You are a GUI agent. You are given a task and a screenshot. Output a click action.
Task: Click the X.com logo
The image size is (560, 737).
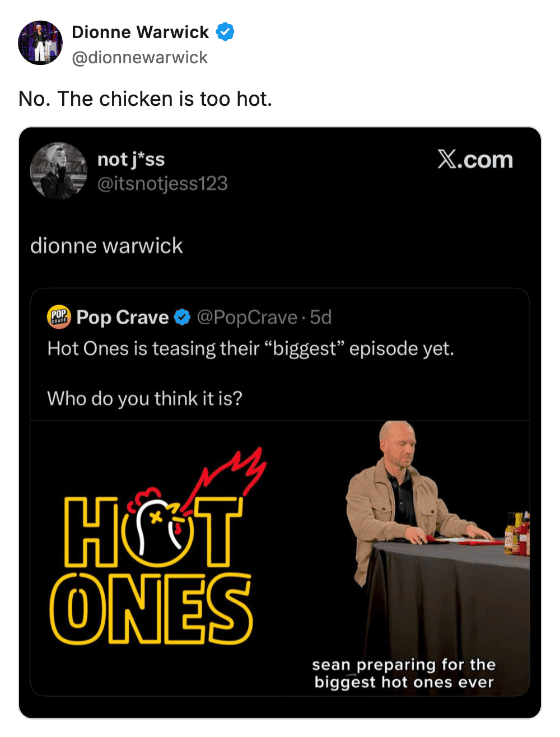coord(475,160)
